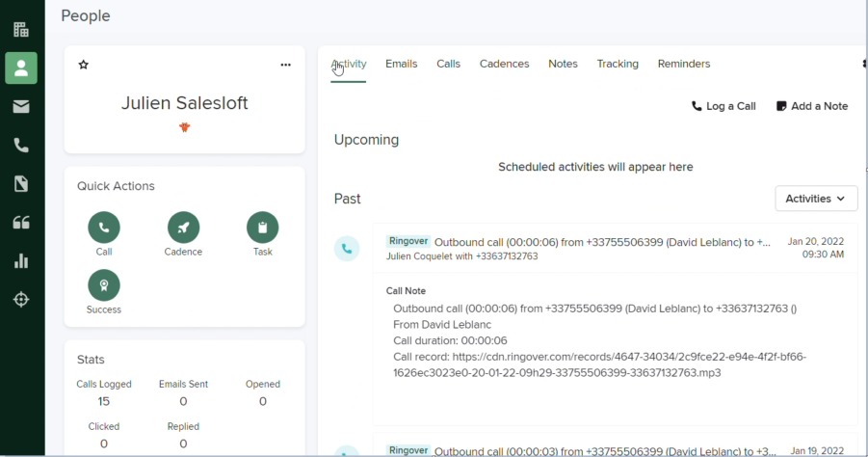Click the Call quick action icon
The width and height of the screenshot is (868, 457).
pyautogui.click(x=104, y=228)
